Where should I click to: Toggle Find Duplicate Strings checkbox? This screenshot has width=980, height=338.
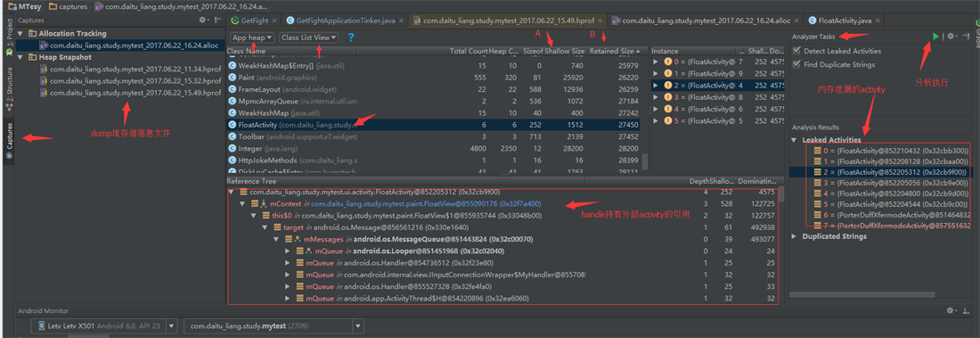pyautogui.click(x=796, y=64)
